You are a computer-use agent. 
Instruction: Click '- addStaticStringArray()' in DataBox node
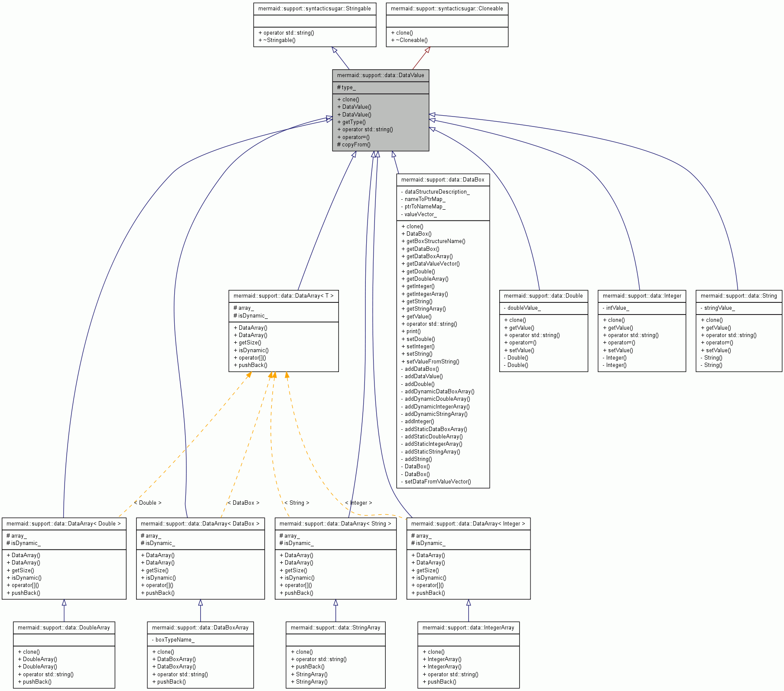(x=430, y=452)
